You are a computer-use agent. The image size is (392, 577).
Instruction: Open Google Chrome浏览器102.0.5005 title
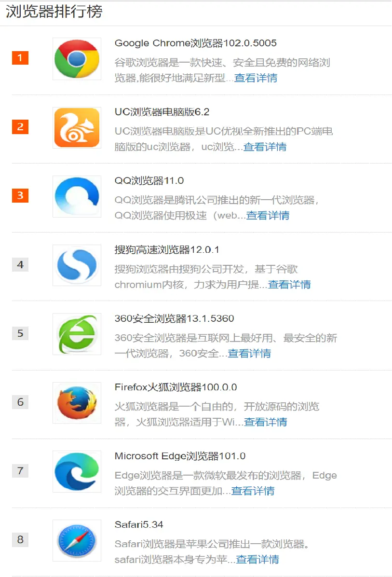[x=196, y=43]
